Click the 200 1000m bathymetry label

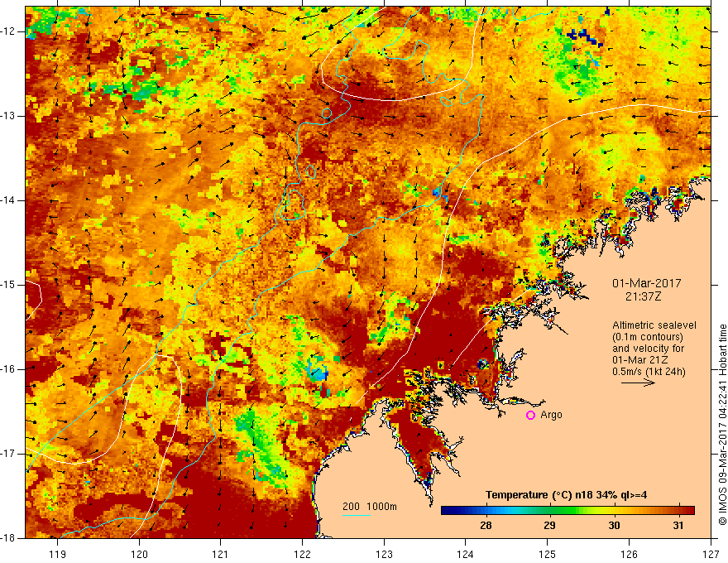pyautogui.click(x=370, y=507)
